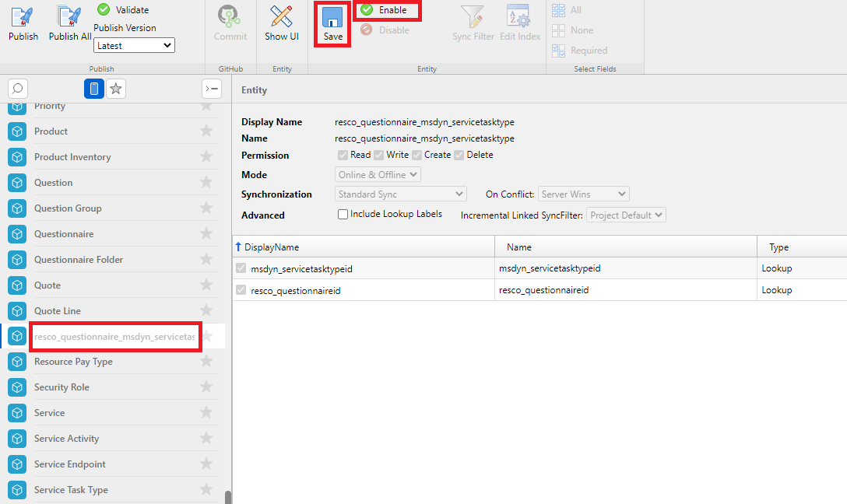The height and width of the screenshot is (504, 847).
Task: Run Validate from the ribbon
Action: [123, 9]
